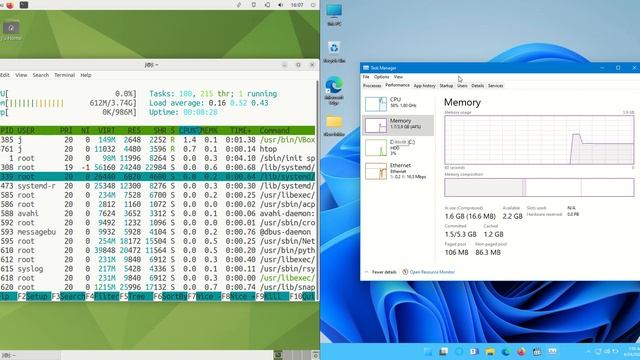The image size is (640, 360).
Task: Open the Terminal menu in the terminal window
Action: pos(64,75)
